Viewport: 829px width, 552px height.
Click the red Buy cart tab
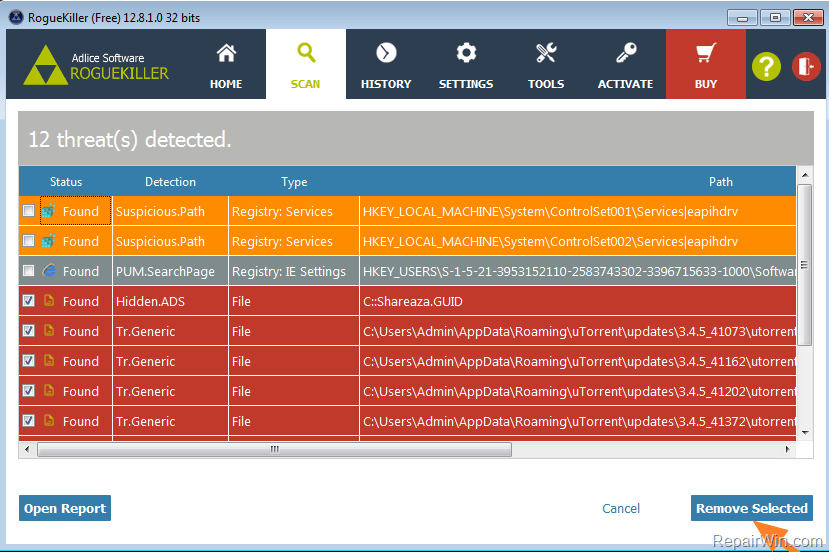(x=706, y=65)
